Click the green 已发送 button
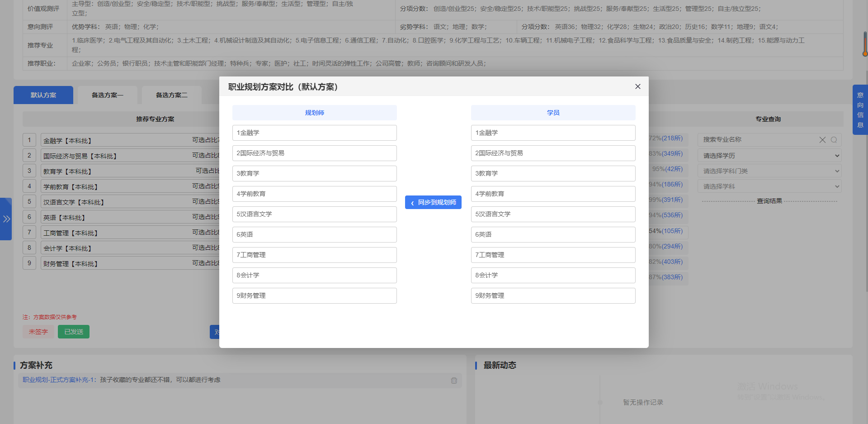 (73, 332)
